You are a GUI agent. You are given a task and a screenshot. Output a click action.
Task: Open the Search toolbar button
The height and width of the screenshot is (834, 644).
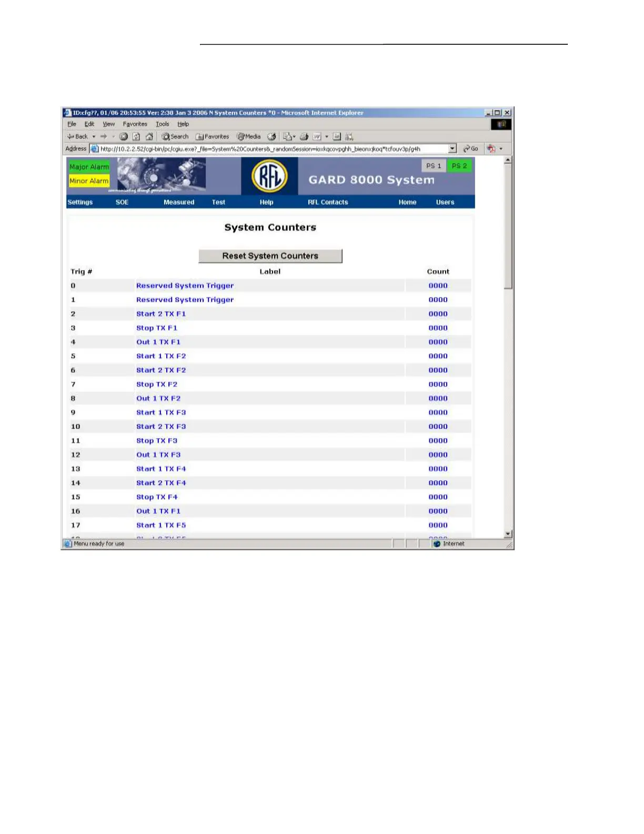click(175, 136)
